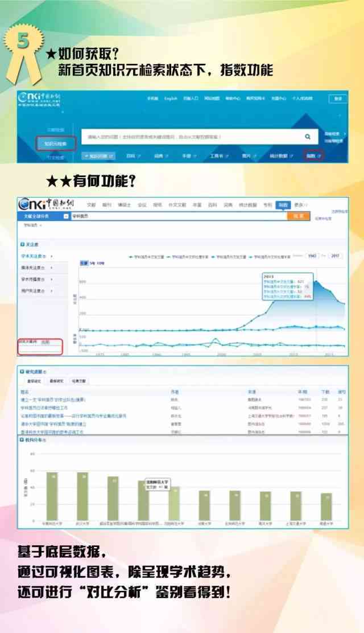
Task: Open the 专利 tab in the index page navigation
Action: coord(267,205)
